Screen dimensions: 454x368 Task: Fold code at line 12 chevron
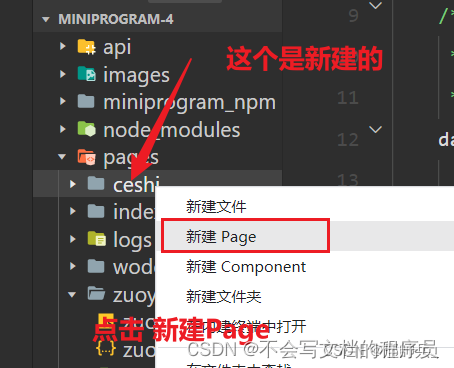click(x=376, y=129)
